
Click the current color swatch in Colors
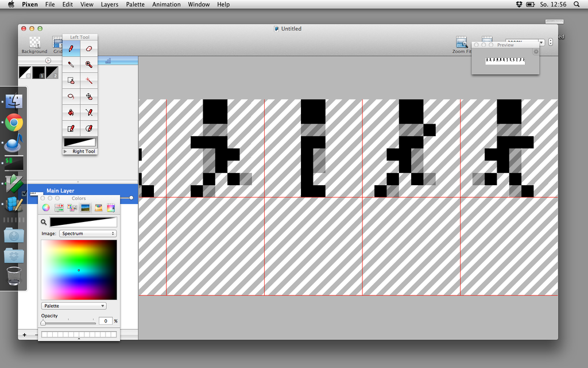click(x=83, y=222)
